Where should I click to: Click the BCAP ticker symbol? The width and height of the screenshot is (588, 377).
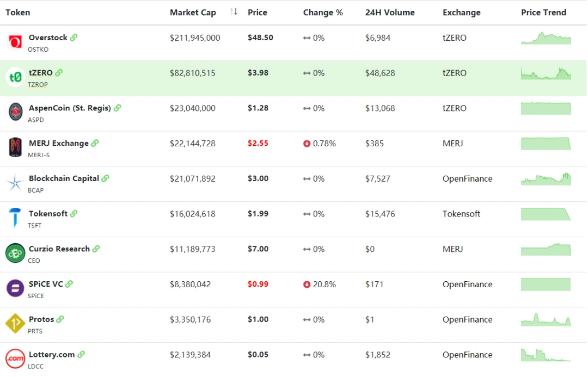tap(35, 190)
